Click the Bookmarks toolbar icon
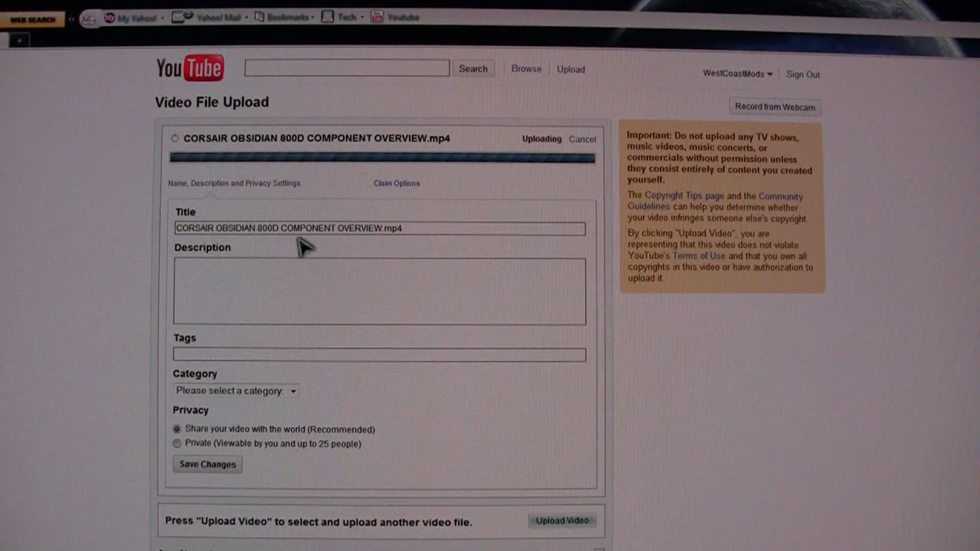 tap(260, 17)
